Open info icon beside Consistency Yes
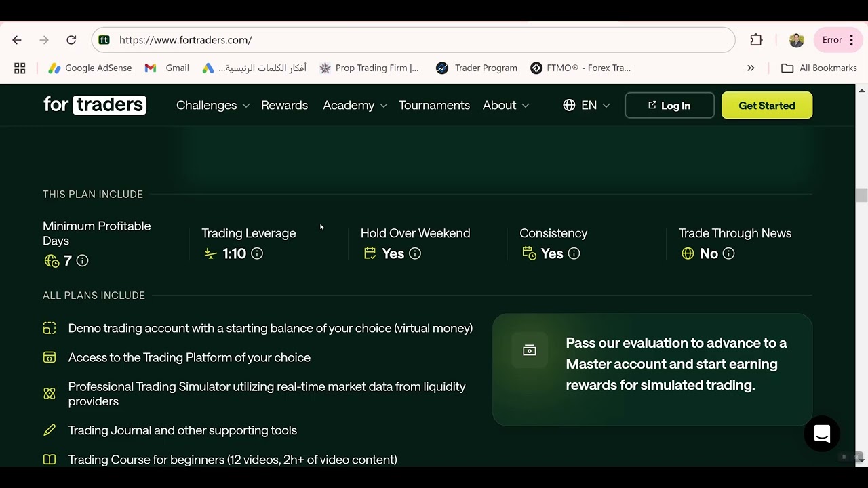Image resolution: width=868 pixels, height=488 pixels. (574, 253)
